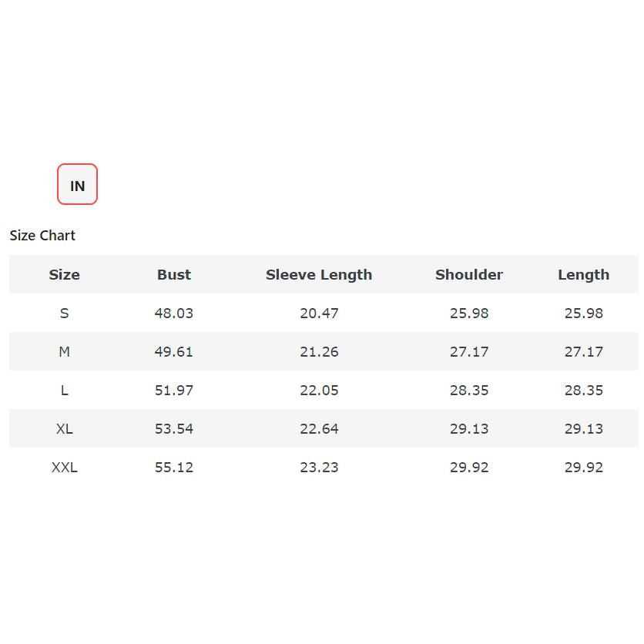This screenshot has width=644, height=644.
Task: Click sleeve length value 21.26
Action: click(x=319, y=351)
